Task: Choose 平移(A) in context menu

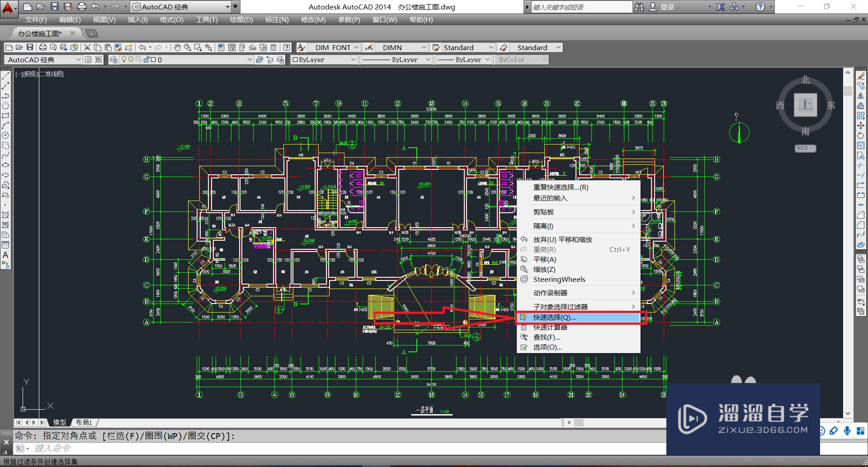Action: [579, 260]
